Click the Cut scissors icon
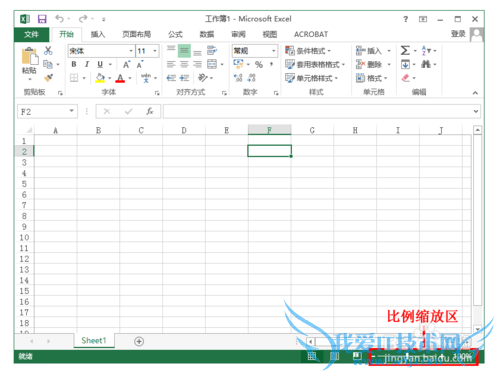Screen dimensions: 500x376 tap(48, 51)
